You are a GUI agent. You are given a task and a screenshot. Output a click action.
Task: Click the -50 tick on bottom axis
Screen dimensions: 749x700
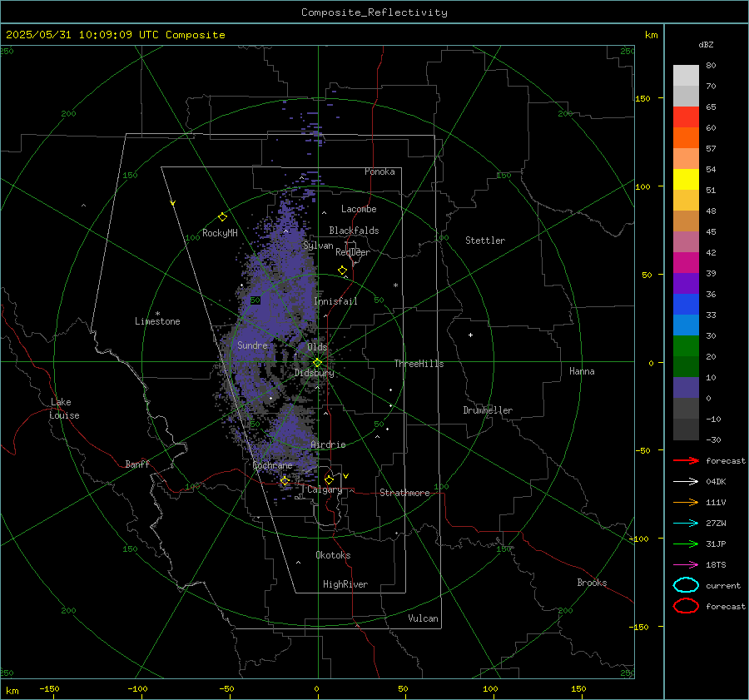pyautogui.click(x=226, y=688)
